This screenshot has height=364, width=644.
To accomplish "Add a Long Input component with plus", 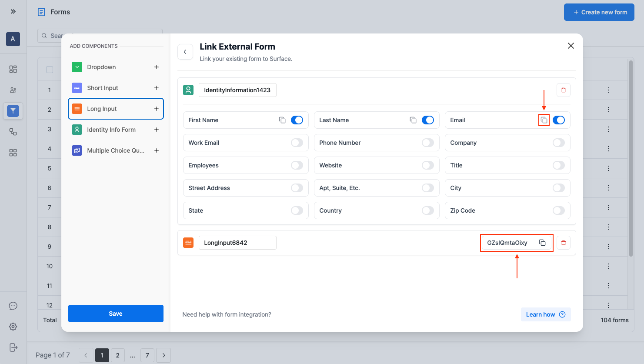I will click(x=157, y=109).
